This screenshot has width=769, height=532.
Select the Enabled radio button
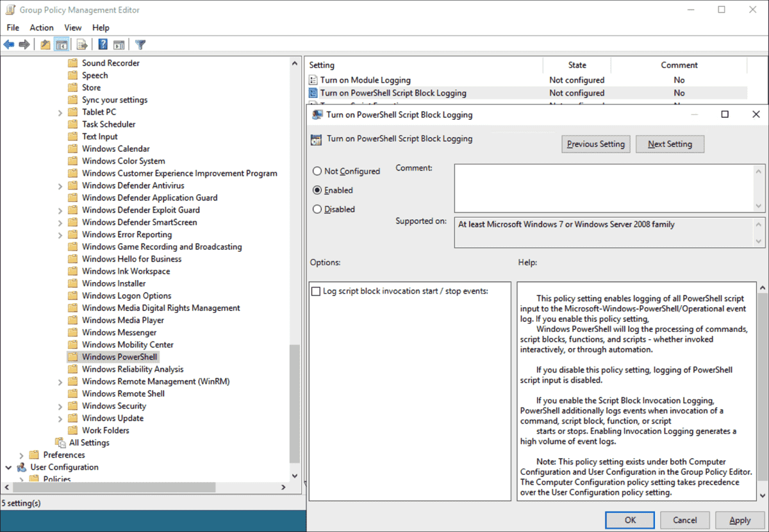pos(317,190)
